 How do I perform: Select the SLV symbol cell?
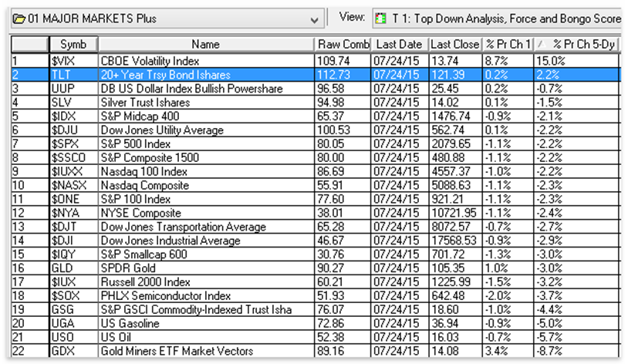point(74,103)
